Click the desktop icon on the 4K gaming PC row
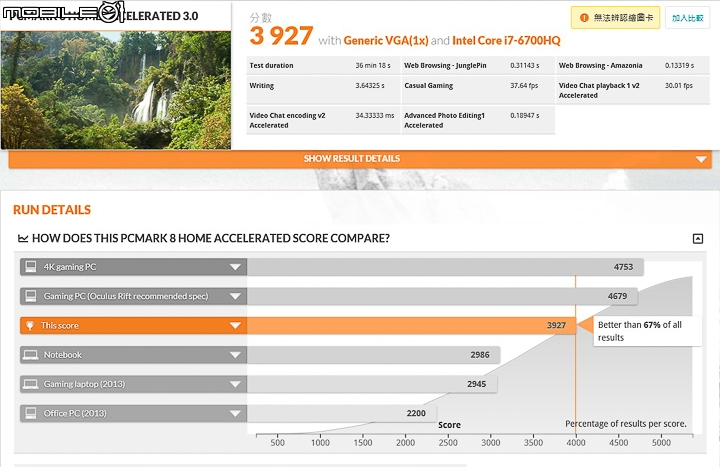Screen dimensions: 720x467 pyautogui.click(x=31, y=267)
